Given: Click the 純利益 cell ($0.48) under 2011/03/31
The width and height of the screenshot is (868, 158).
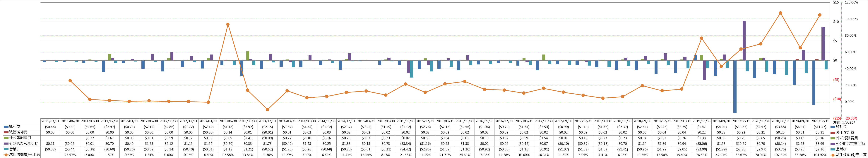Looking at the screenshot, I should click(50, 127).
